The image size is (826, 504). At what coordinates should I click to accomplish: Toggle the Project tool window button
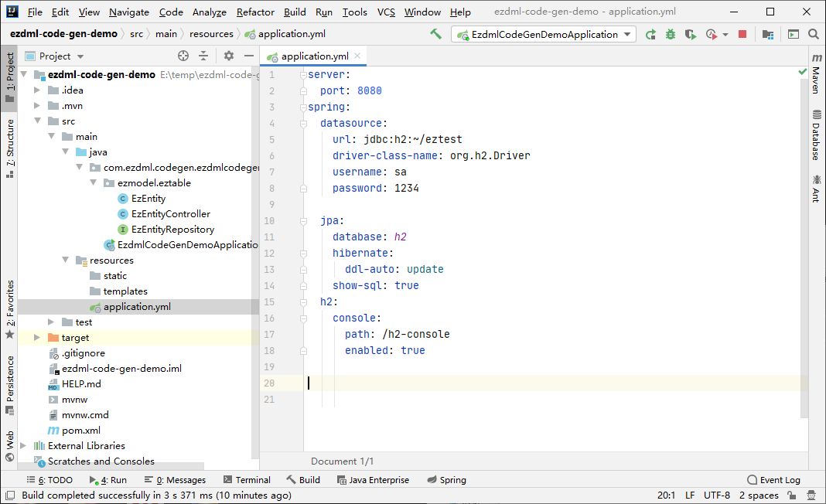tap(9, 78)
